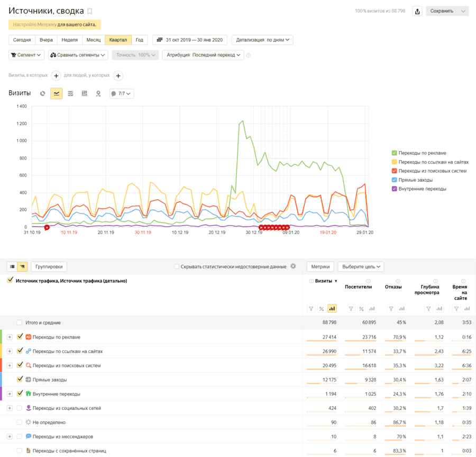Expand the Переходы из поисковых систем row
The width and height of the screenshot is (476, 457).
point(10,366)
